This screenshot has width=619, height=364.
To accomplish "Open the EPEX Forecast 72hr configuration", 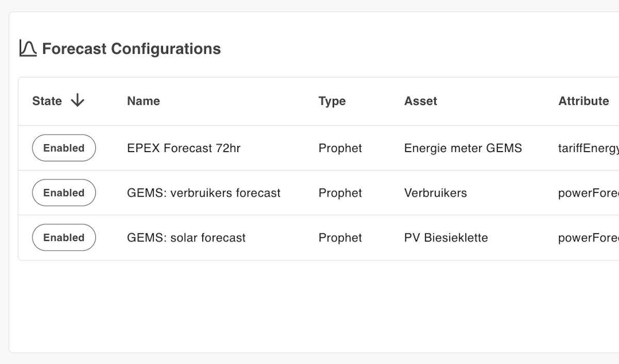I will click(x=184, y=148).
